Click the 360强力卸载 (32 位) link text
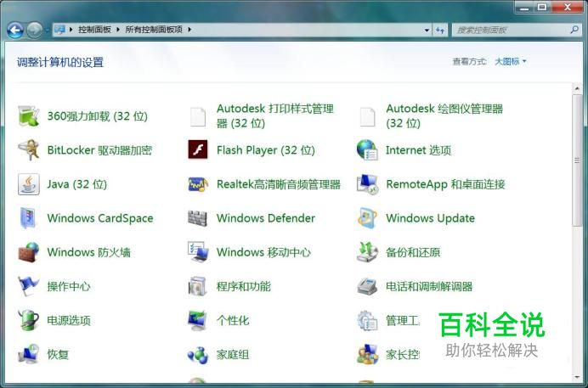The height and width of the screenshot is (388, 588). click(97, 116)
